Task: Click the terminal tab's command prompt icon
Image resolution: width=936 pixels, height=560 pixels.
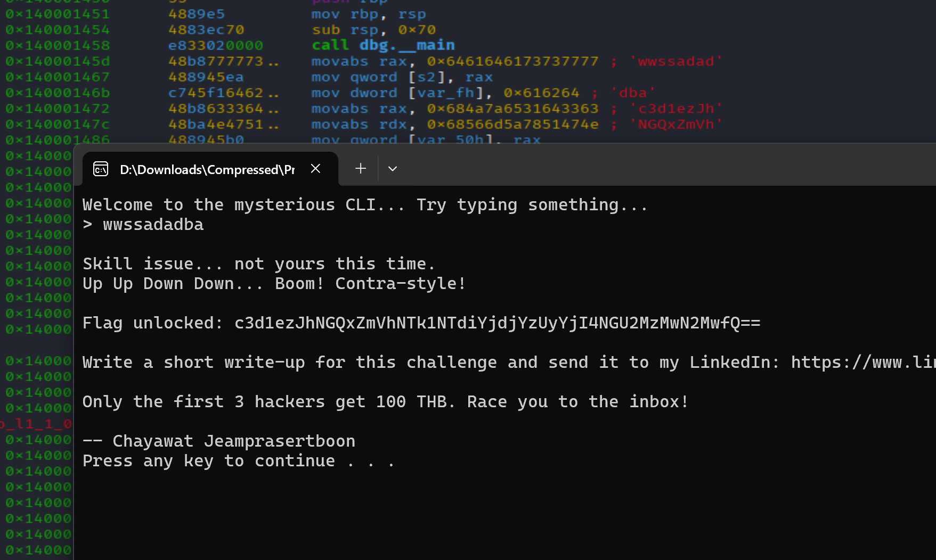Action: (101, 169)
